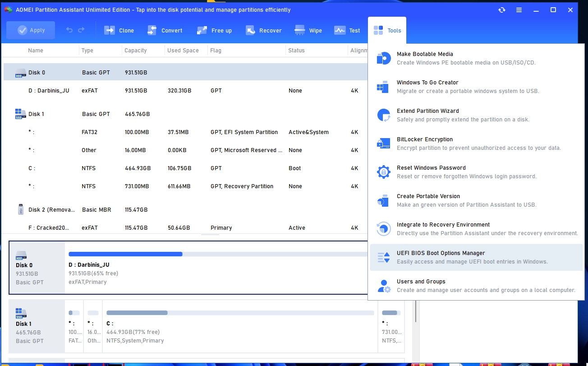Image resolution: width=588 pixels, height=366 pixels.
Task: Open the Wipe toolbar item
Action: [x=308, y=30]
